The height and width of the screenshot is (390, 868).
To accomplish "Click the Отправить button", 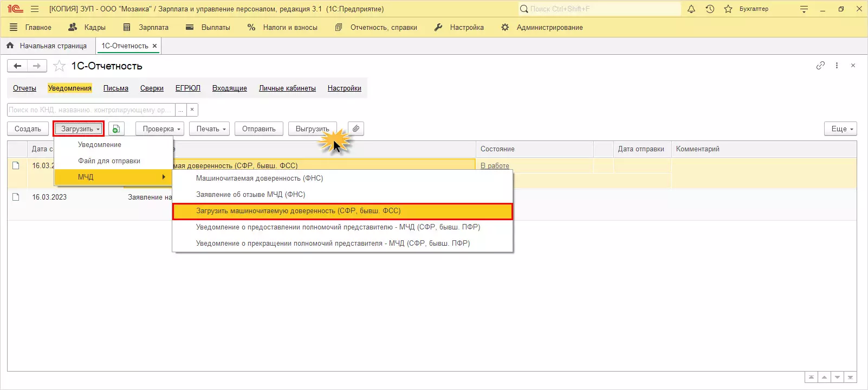I will (259, 129).
